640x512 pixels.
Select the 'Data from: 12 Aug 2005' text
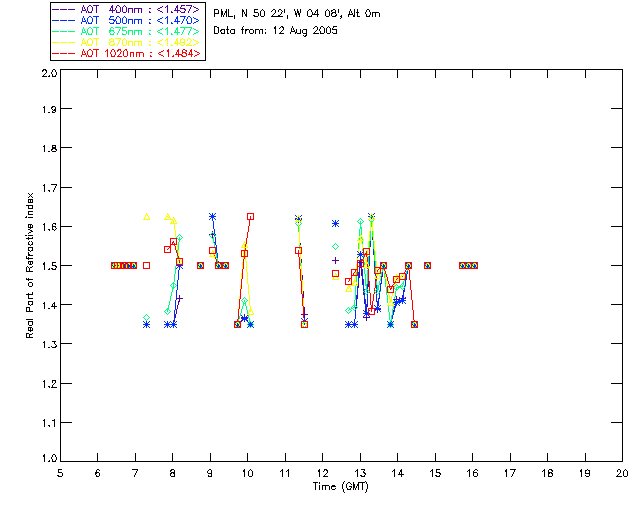pos(276,31)
